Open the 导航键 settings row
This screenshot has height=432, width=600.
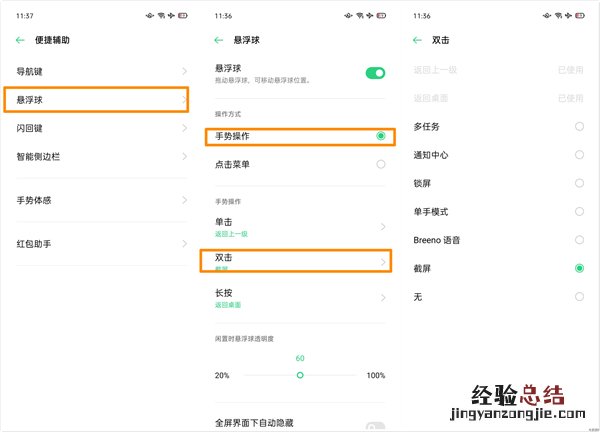(x=100, y=72)
